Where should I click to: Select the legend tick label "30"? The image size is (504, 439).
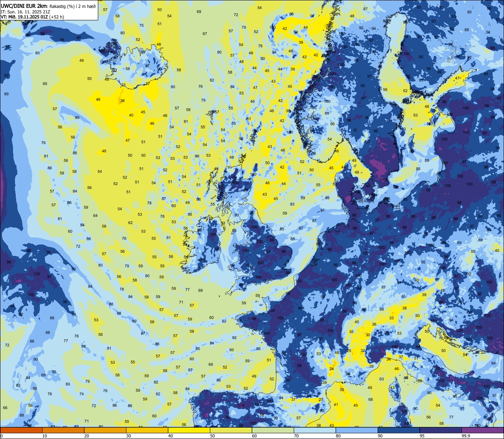[x=128, y=436]
